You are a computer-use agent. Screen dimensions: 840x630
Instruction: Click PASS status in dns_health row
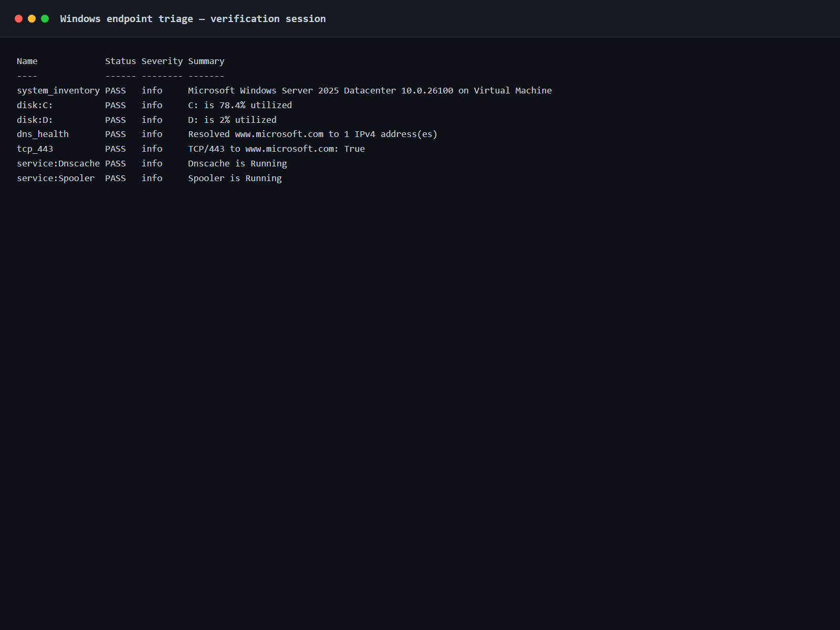pyautogui.click(x=115, y=134)
